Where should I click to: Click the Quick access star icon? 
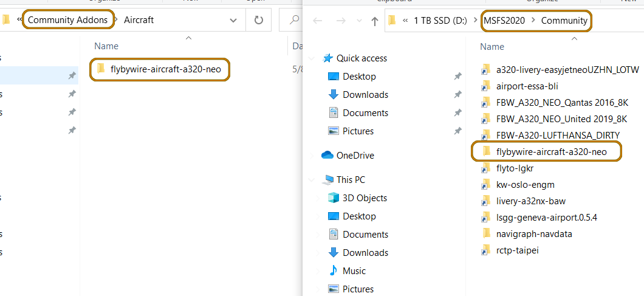(328, 58)
